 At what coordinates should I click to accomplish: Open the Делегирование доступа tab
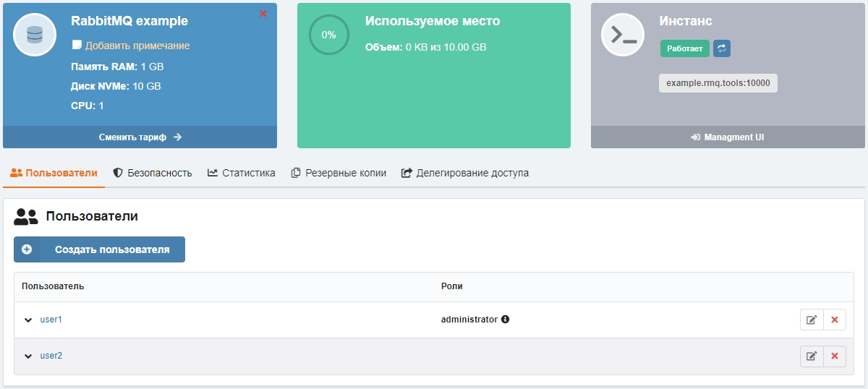click(x=465, y=173)
